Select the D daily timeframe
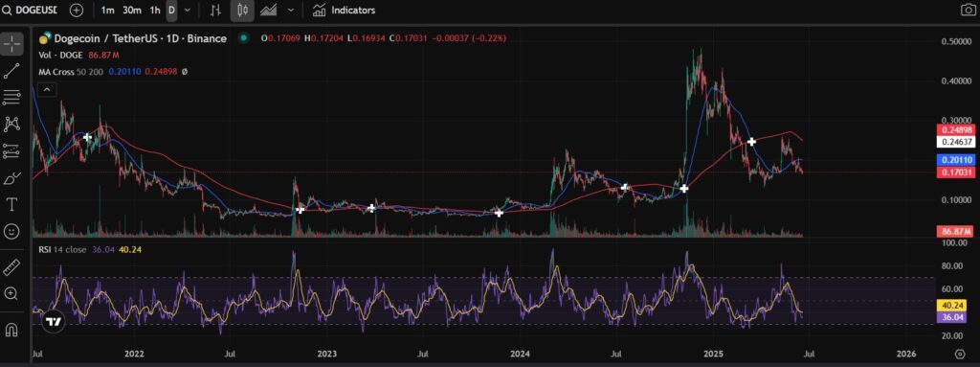This screenshot has width=980, height=367. click(x=171, y=10)
